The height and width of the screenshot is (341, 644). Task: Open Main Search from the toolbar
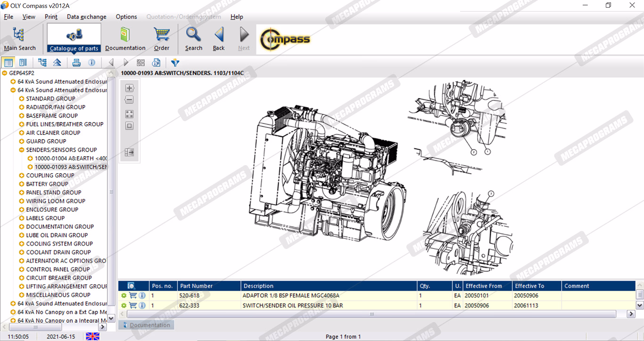[19, 39]
